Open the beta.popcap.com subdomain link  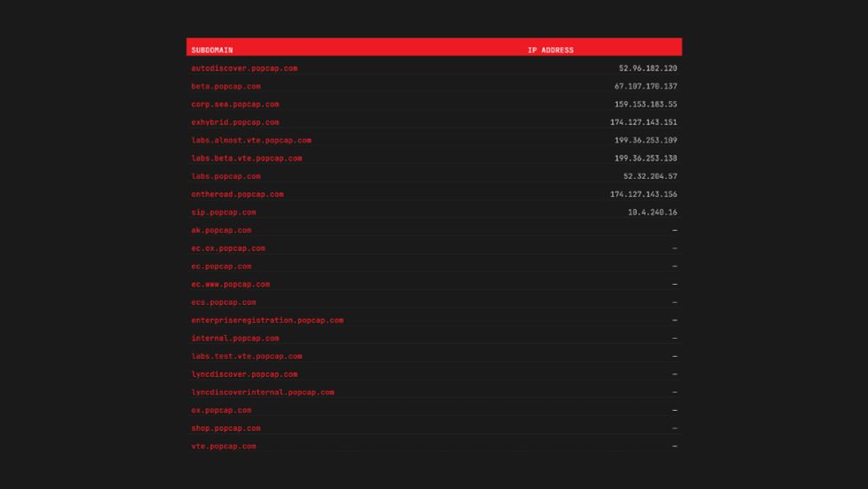pyautogui.click(x=226, y=86)
